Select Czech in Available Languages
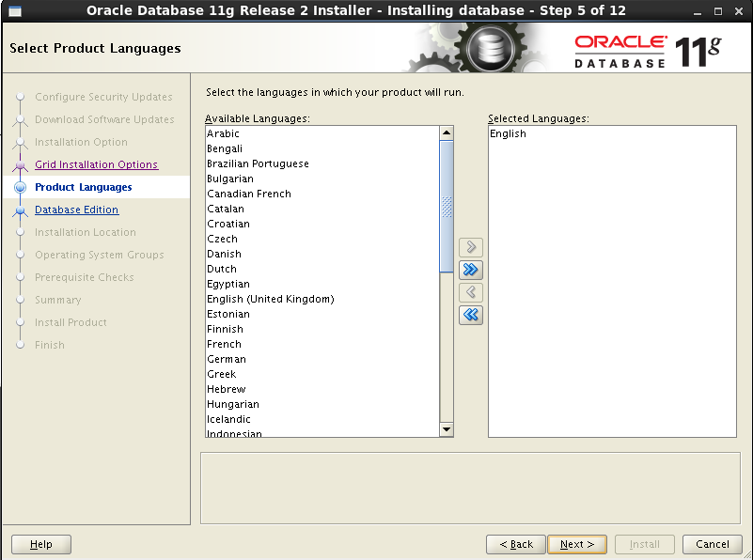Screen dimensions: 753x560 [x=322, y=239]
